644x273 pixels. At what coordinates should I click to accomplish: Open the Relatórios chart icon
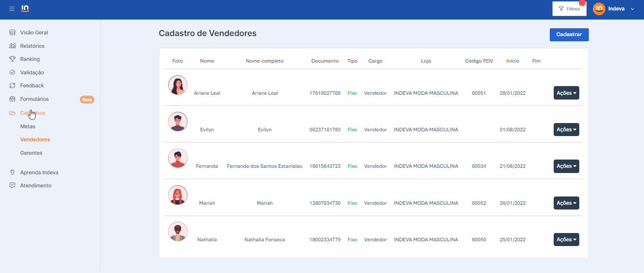tap(13, 46)
